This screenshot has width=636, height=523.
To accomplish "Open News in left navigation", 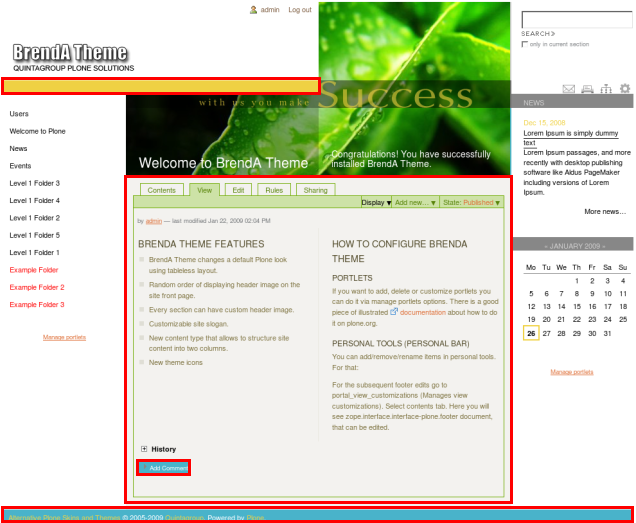I will click(18, 149).
